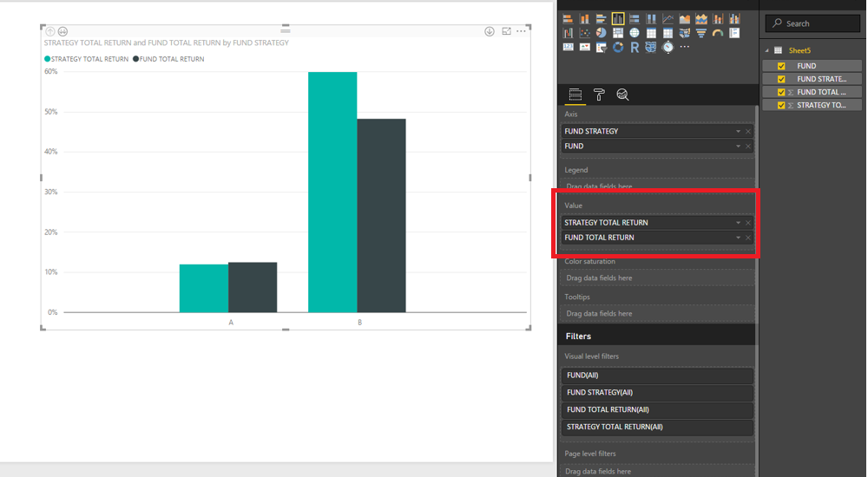This screenshot has width=868, height=477.
Task: Expand FUND STRATEGY(All) filter
Action: [x=657, y=392]
